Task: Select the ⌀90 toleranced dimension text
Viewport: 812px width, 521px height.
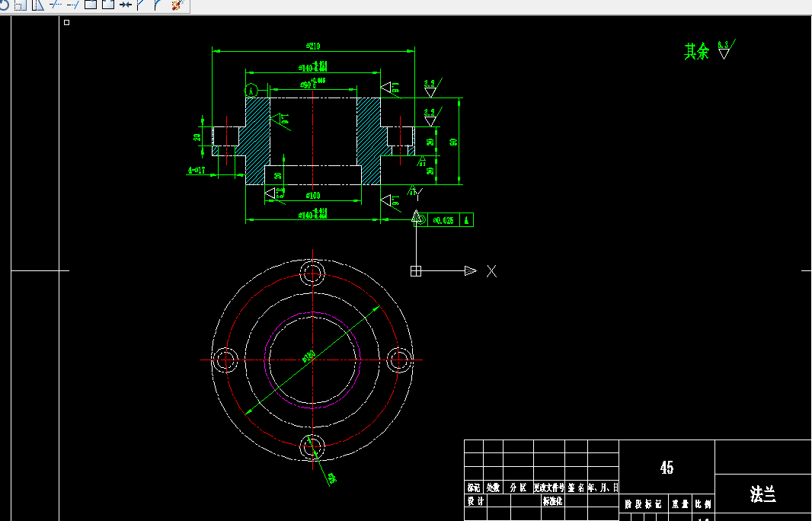Action: point(313,83)
